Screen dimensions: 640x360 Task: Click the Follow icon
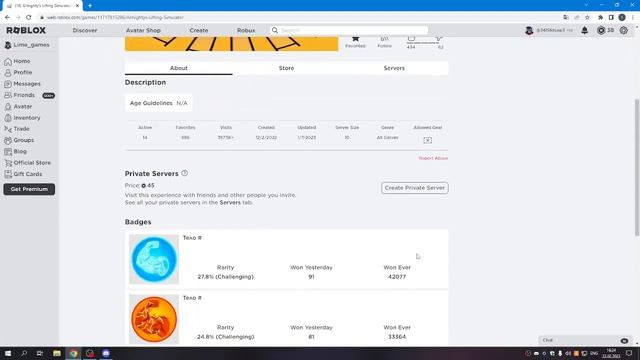click(384, 39)
